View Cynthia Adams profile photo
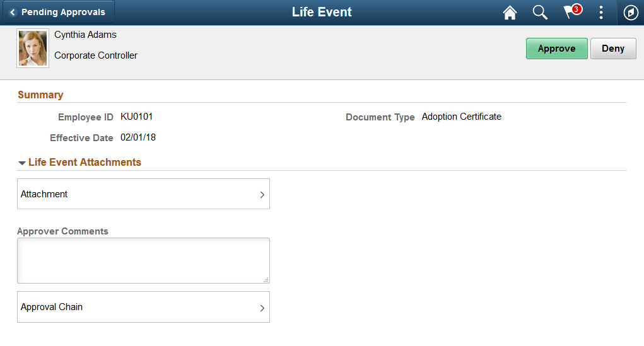This screenshot has width=644, height=346. coord(33,49)
